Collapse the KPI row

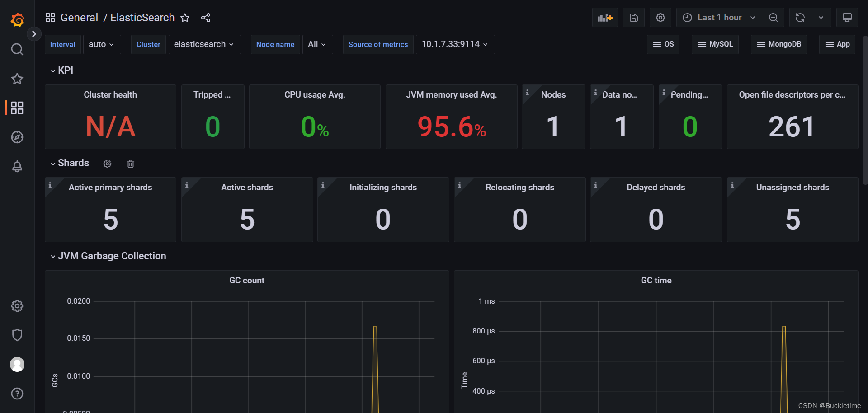pos(61,70)
